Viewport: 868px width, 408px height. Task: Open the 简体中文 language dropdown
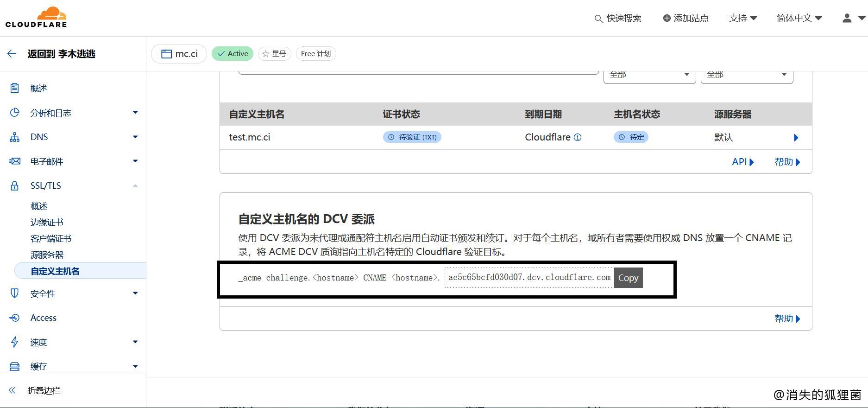[x=799, y=18]
